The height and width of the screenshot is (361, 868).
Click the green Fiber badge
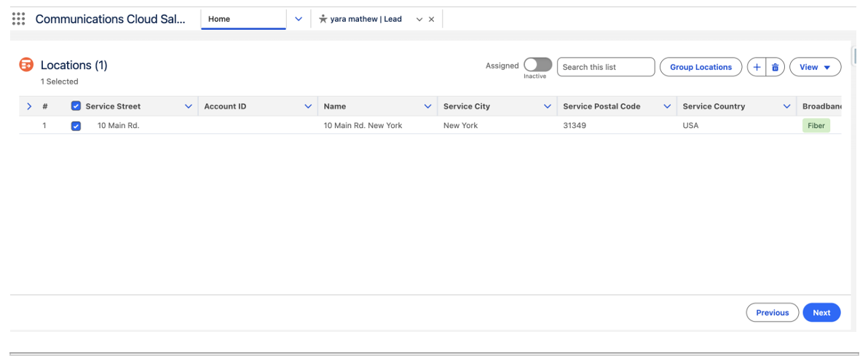816,125
